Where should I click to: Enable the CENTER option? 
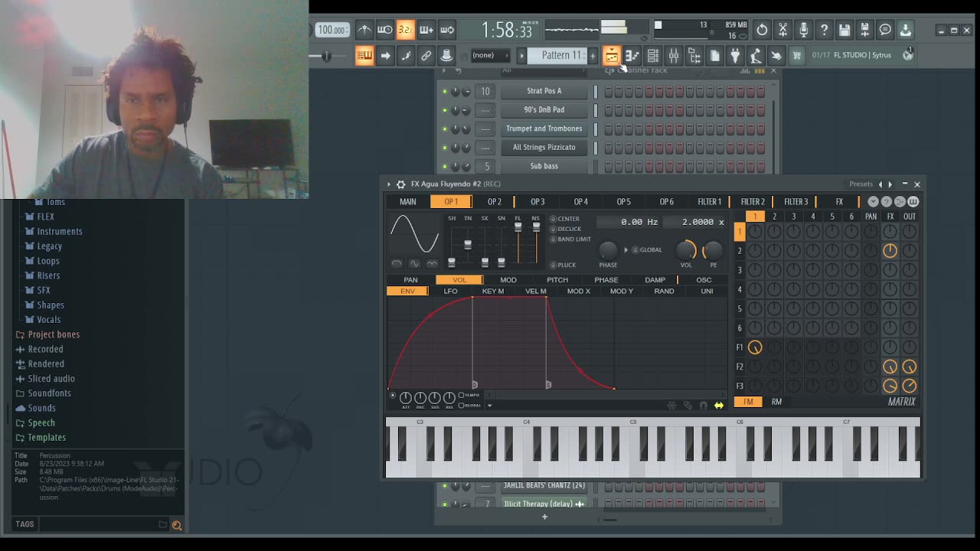click(x=565, y=219)
